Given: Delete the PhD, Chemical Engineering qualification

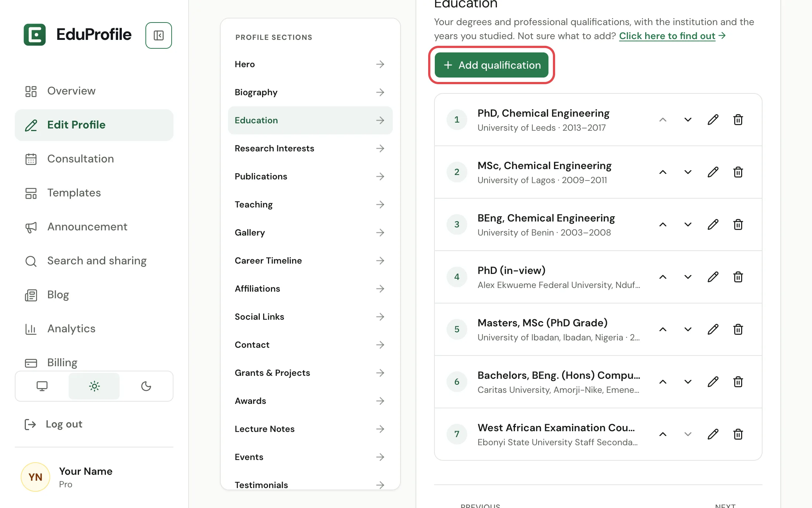Looking at the screenshot, I should 738,120.
